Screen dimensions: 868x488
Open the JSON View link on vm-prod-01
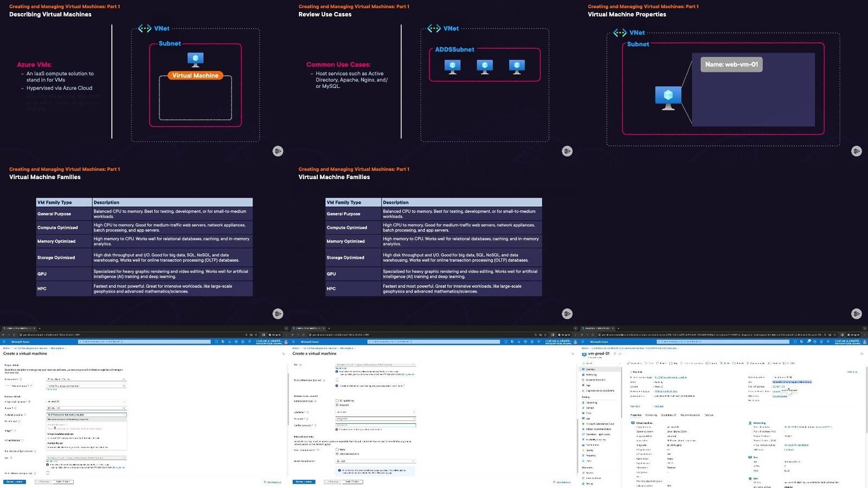click(x=852, y=372)
